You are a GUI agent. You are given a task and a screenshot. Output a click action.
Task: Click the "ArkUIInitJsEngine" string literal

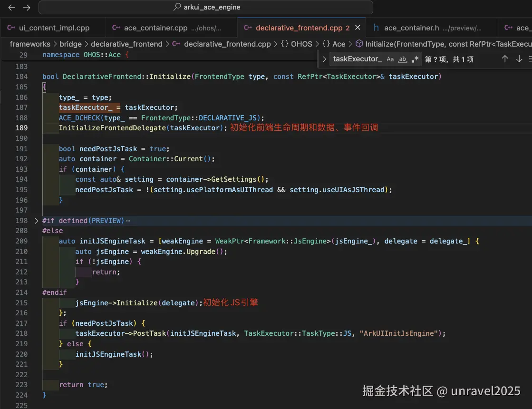coord(399,333)
